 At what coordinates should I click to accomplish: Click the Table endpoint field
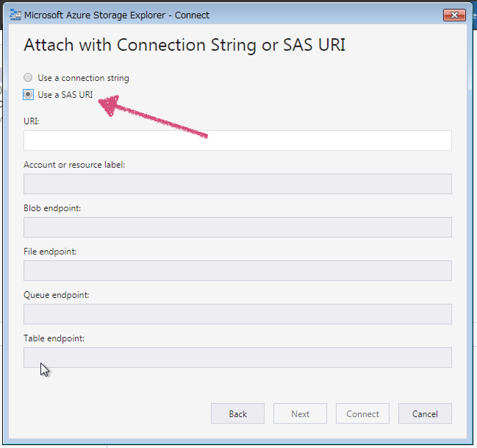[238, 358]
